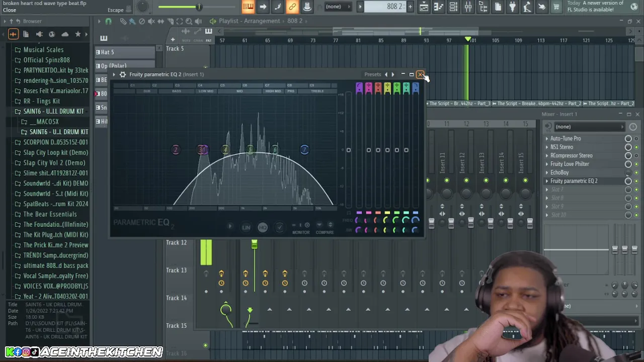The image size is (644, 362).
Task: Open the Piano roll from toolbar
Action: pos(438,7)
